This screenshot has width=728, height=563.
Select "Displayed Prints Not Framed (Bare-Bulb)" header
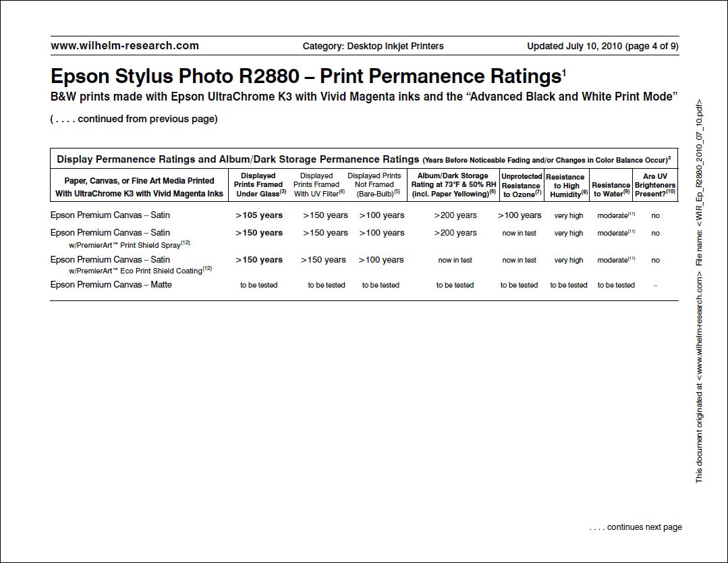(x=374, y=185)
